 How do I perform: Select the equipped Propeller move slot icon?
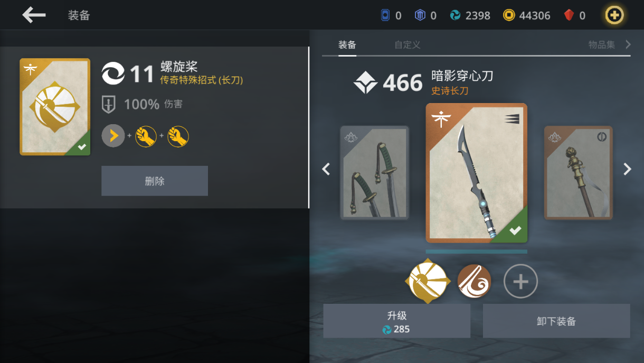[x=428, y=281]
